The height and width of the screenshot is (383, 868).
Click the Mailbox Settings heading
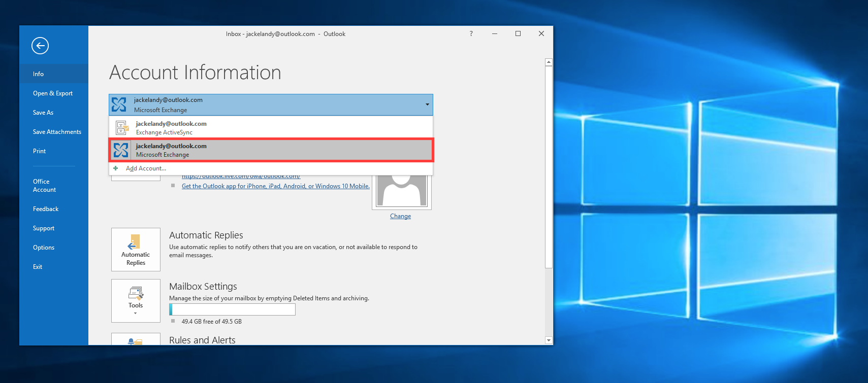click(203, 287)
